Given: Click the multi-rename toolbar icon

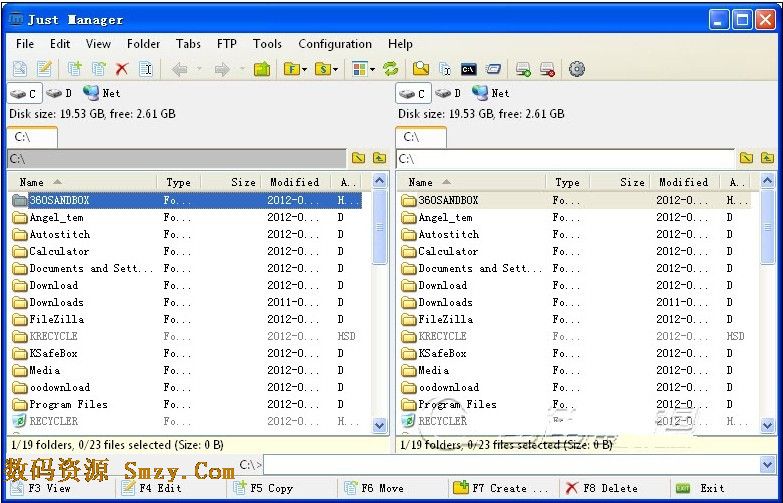Looking at the screenshot, I should point(444,69).
